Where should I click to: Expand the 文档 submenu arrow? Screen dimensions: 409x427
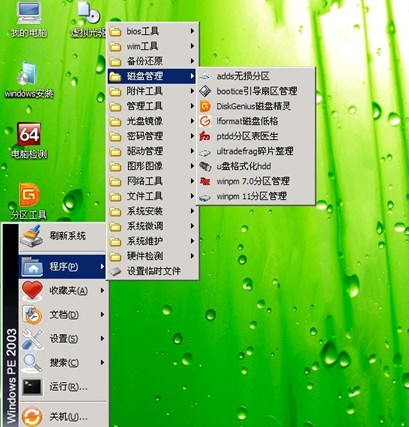pyautogui.click(x=102, y=315)
